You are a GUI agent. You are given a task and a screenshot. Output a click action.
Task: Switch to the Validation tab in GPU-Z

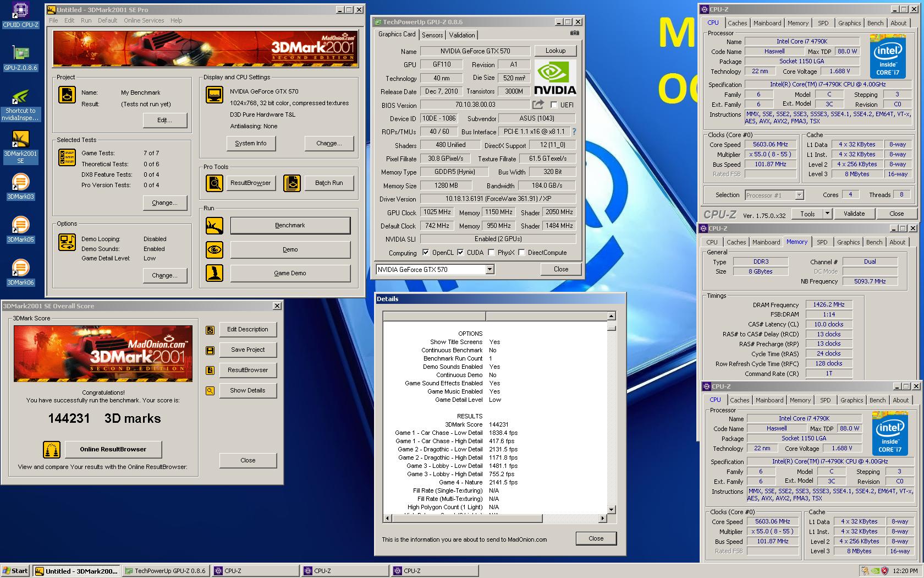(x=462, y=35)
